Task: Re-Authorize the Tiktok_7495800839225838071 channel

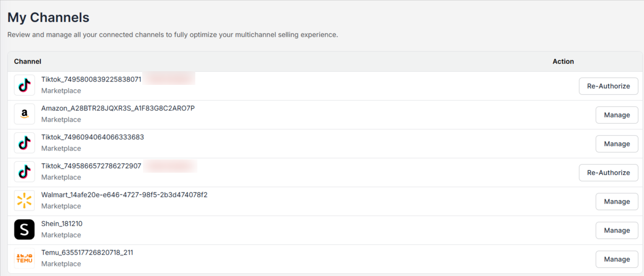Action: tap(608, 86)
